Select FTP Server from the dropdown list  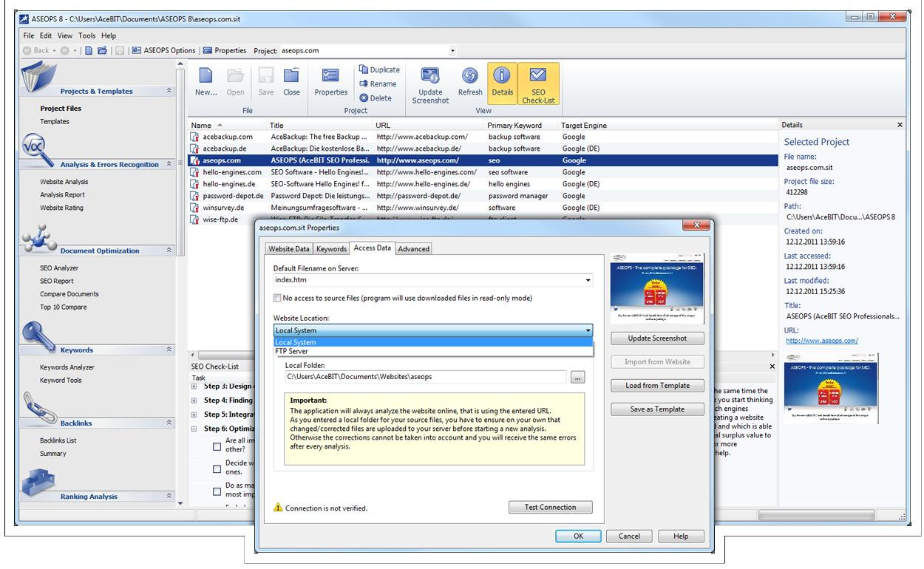pos(433,351)
